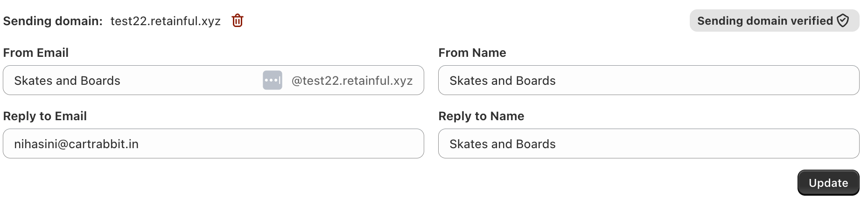Open password manager icon in From Email
This screenshot has height=205, width=868.
click(273, 80)
